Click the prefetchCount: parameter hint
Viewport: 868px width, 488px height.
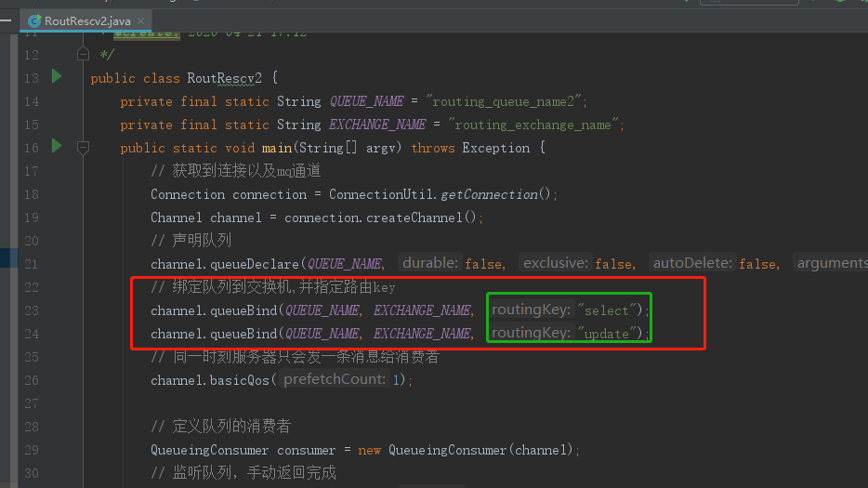tap(335, 379)
